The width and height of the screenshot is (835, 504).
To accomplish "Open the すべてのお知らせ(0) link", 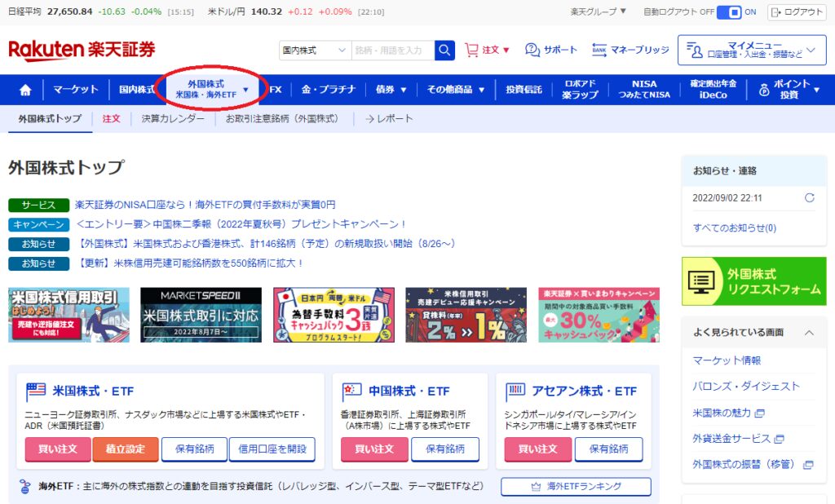I will 733,225.
